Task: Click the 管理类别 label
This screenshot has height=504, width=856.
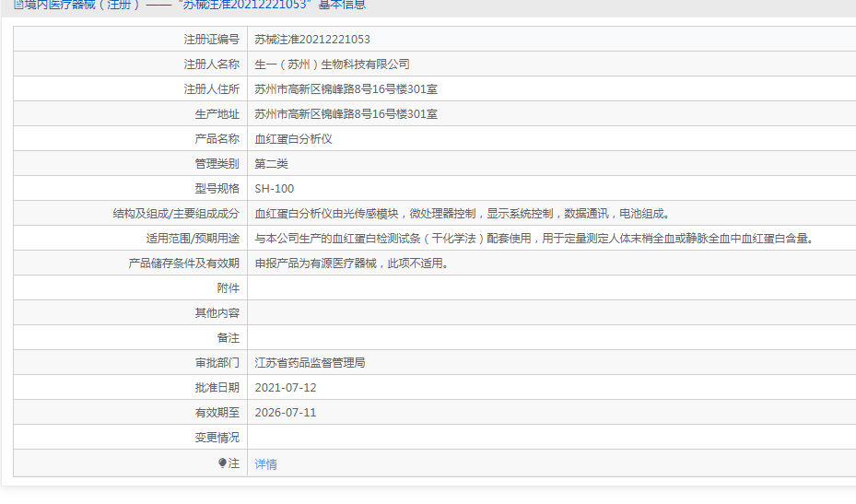Action: 217,164
